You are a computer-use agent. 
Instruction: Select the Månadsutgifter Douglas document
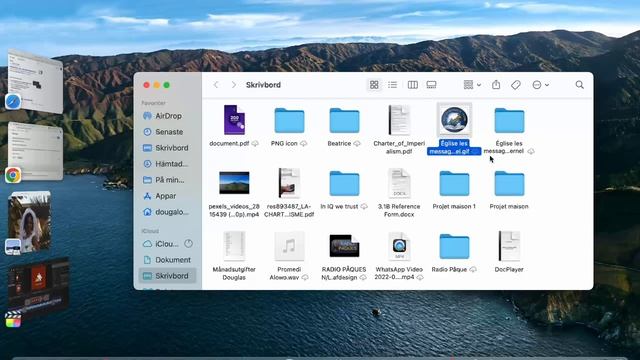tap(234, 246)
